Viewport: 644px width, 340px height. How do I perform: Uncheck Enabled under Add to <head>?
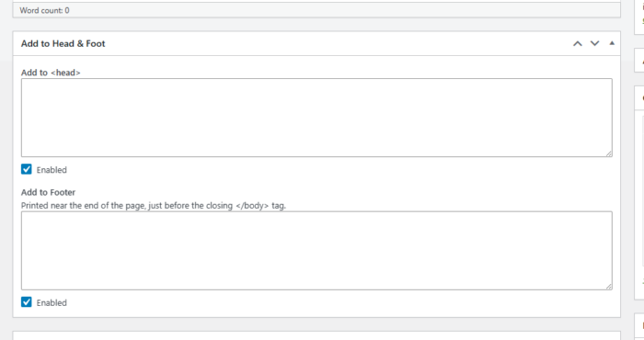pyautogui.click(x=27, y=169)
